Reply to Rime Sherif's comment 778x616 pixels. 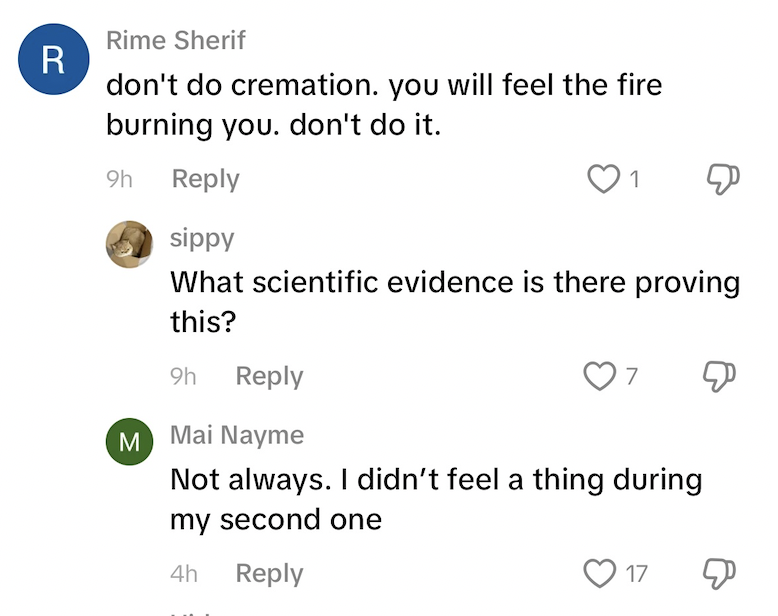[x=205, y=180]
